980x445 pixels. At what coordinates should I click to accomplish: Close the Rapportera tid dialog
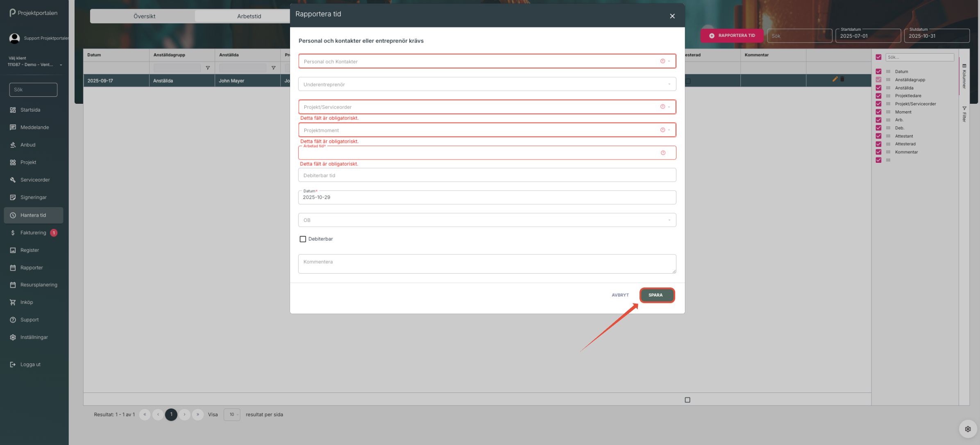point(672,16)
